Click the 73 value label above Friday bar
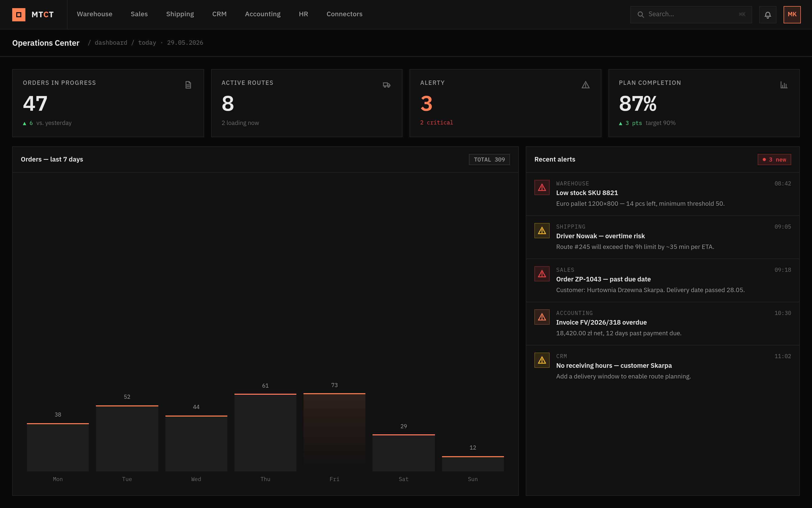This screenshot has width=812, height=508. coord(334,385)
